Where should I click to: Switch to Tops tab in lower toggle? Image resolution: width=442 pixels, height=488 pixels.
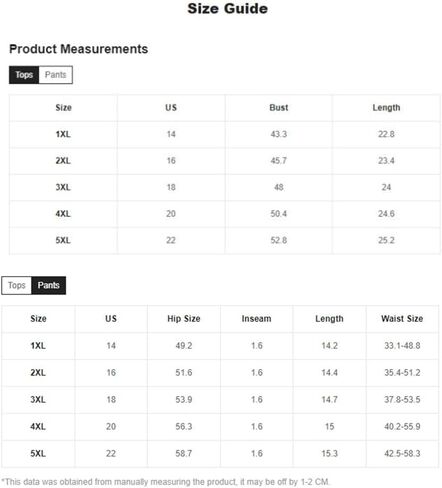[x=17, y=285]
